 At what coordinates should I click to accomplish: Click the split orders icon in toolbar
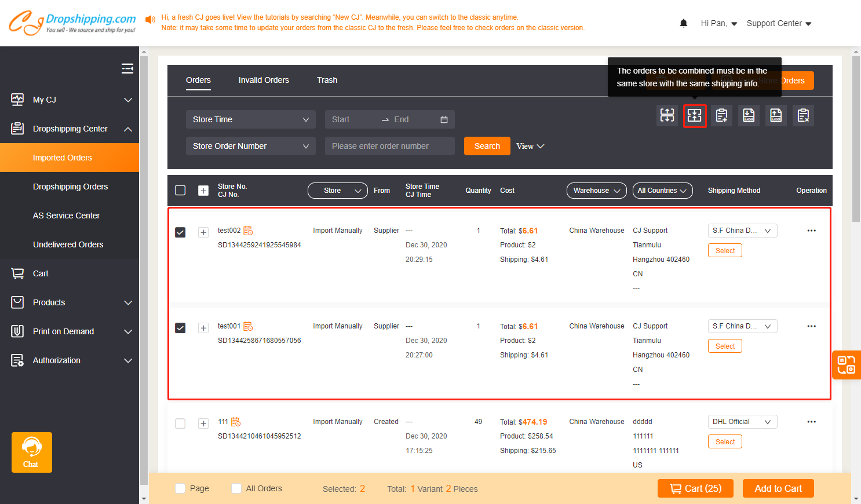pos(667,116)
